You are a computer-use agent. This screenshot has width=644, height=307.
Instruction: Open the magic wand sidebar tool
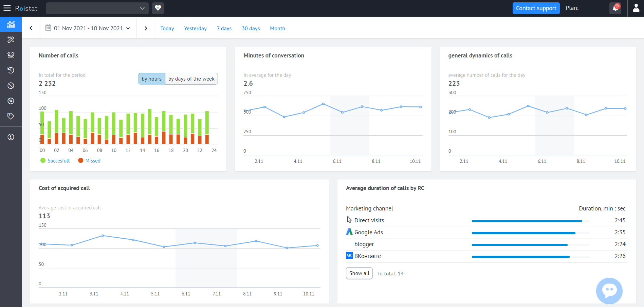pyautogui.click(x=11, y=40)
